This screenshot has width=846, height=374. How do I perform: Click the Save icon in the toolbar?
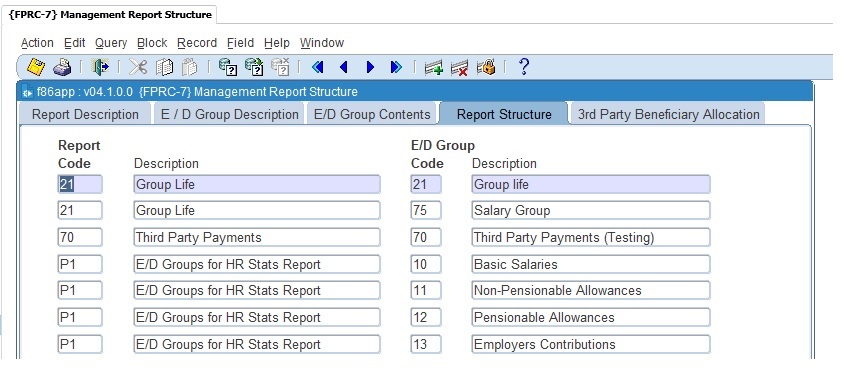click(36, 67)
